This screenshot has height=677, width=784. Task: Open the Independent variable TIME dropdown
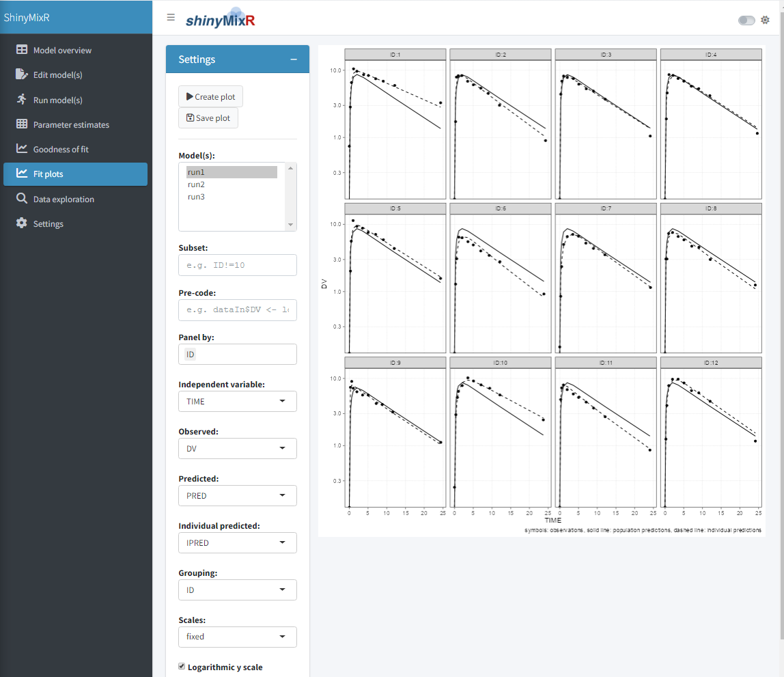pyautogui.click(x=238, y=402)
